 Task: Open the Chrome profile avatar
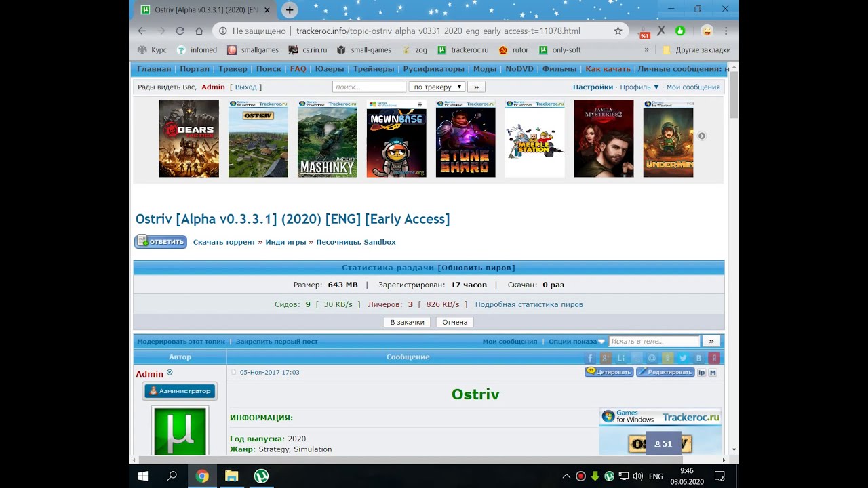click(x=707, y=30)
